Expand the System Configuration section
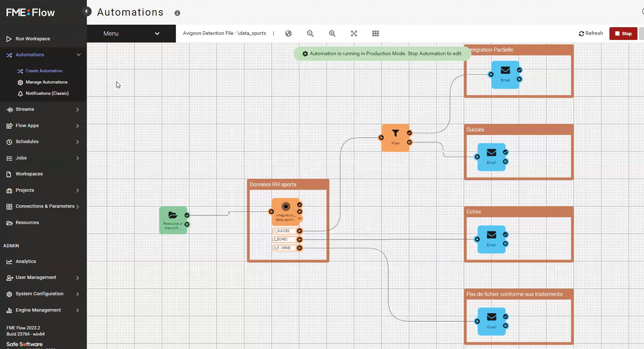Screen dimensions: 644x349 [x=77, y=294]
